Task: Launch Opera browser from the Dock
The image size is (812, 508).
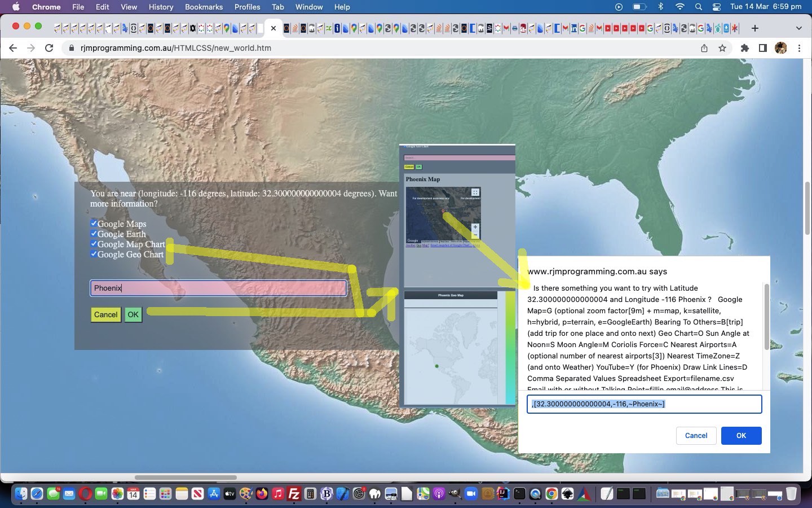Action: tap(86, 494)
